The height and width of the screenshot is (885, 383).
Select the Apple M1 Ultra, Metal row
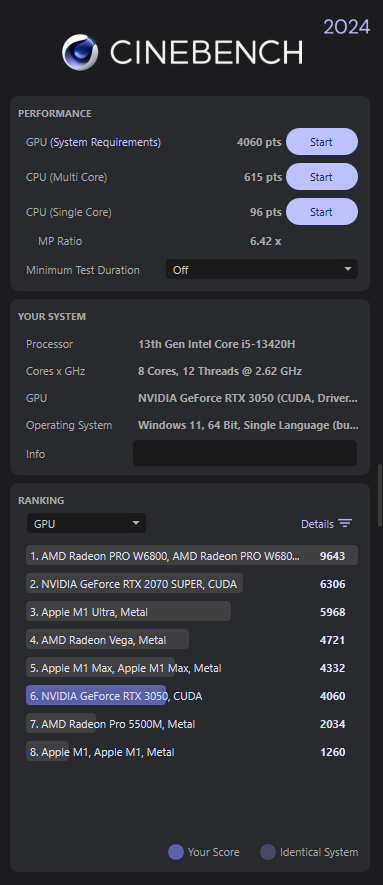[192, 612]
